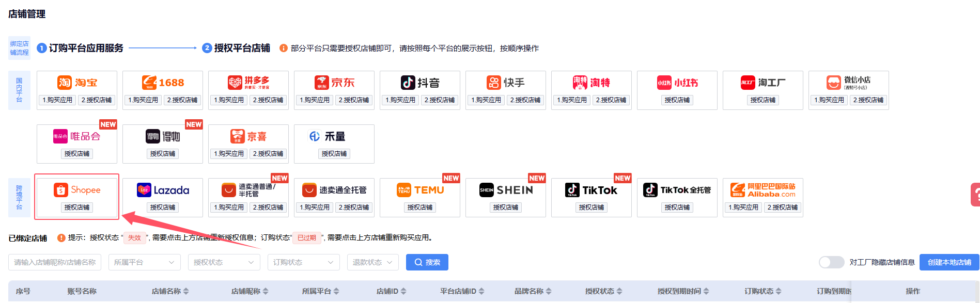Click 1.购买应用 under Taobao
This screenshot has height=303, width=980.
(x=57, y=100)
